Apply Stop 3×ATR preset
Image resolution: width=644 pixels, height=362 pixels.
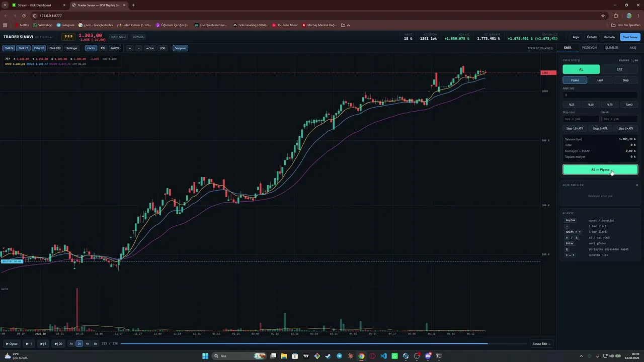click(626, 128)
